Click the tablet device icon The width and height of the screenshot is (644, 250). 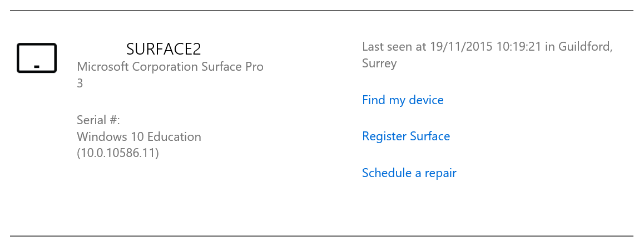[37, 58]
